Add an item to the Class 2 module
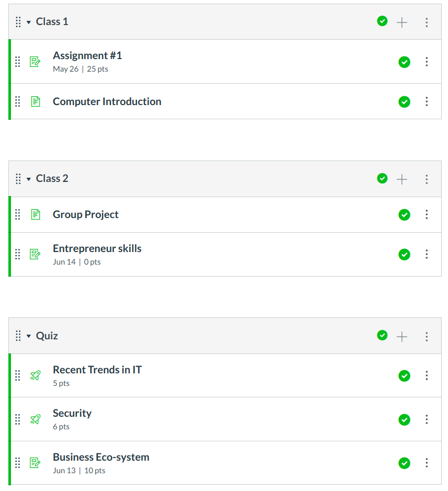The image size is (448, 491). (x=401, y=179)
